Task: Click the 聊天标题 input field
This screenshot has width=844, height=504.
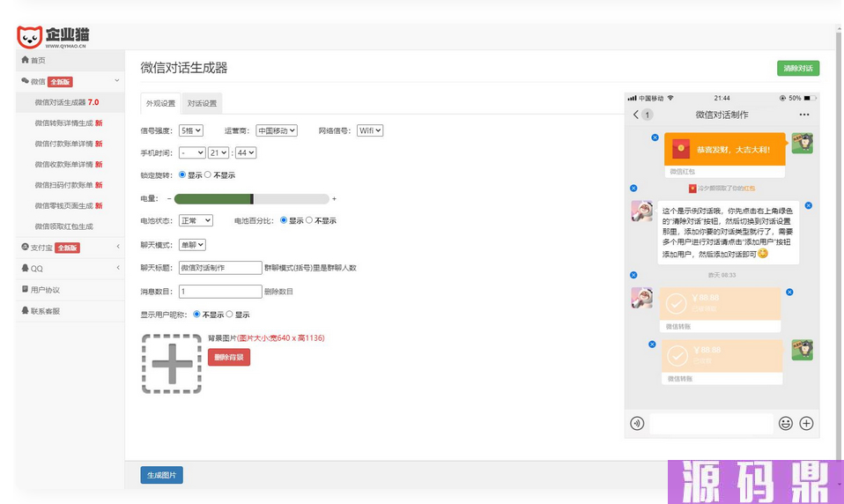Action: pyautogui.click(x=220, y=268)
